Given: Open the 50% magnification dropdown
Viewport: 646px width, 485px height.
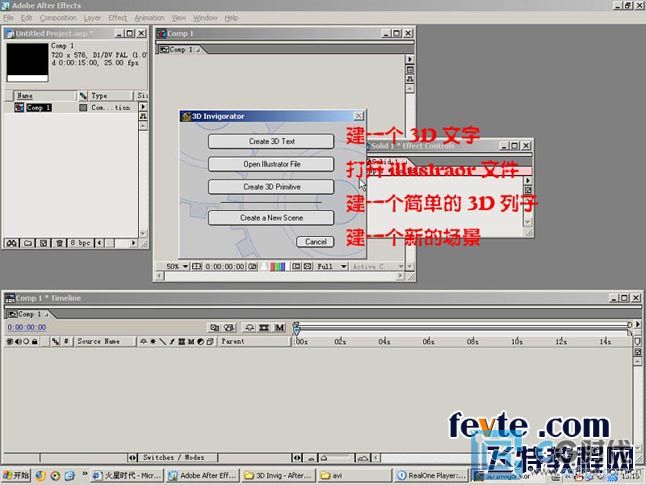Looking at the screenshot, I should coord(177,267).
